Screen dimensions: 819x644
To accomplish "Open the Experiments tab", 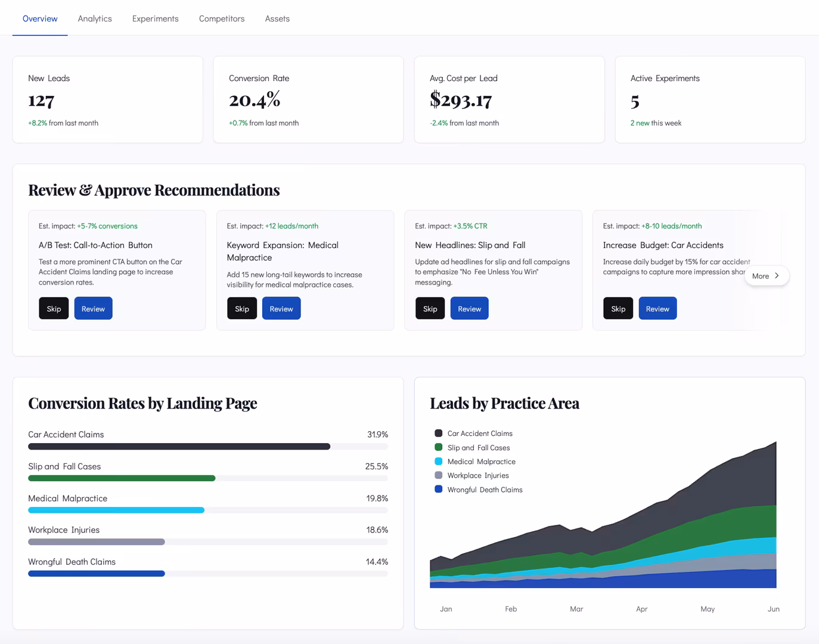I will (155, 18).
